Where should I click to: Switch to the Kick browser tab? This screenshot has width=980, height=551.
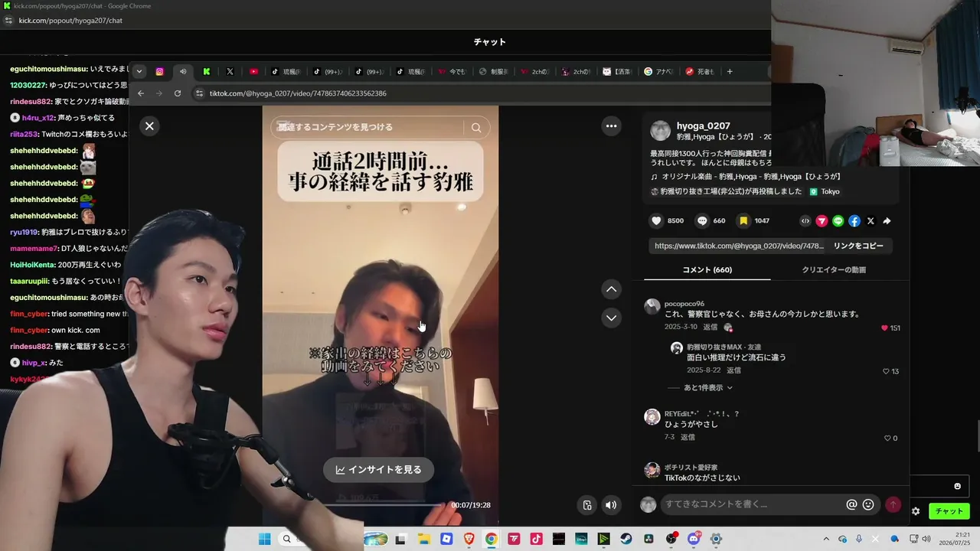pyautogui.click(x=207, y=71)
